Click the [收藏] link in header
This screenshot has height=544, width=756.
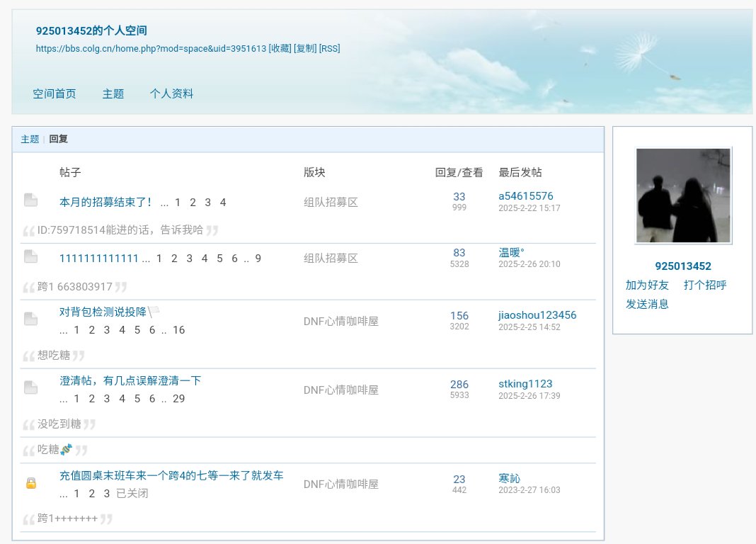click(x=280, y=48)
